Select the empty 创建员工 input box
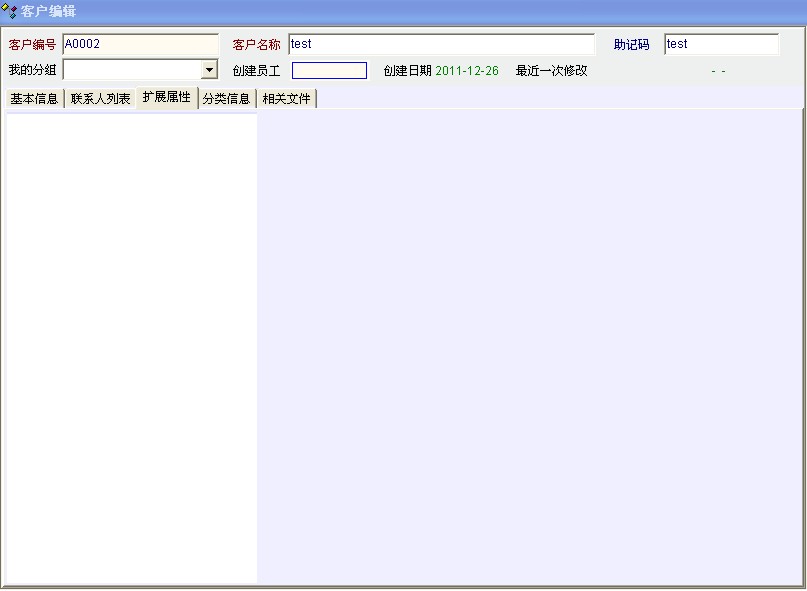 pos(329,71)
